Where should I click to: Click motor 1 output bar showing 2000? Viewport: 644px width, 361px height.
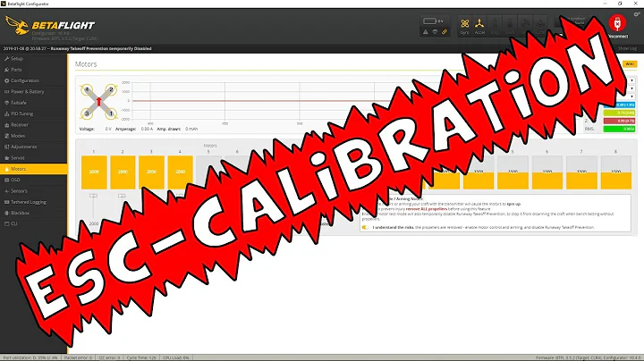pos(94,172)
